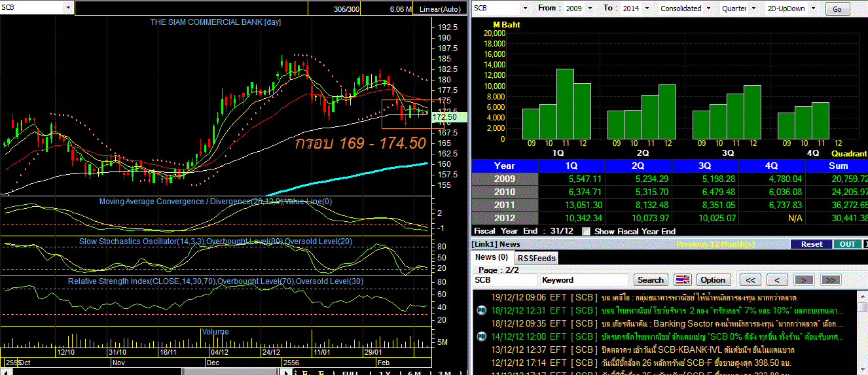Set chart range to 3M
Viewport: 868px width, 375px height.
[445, 372]
